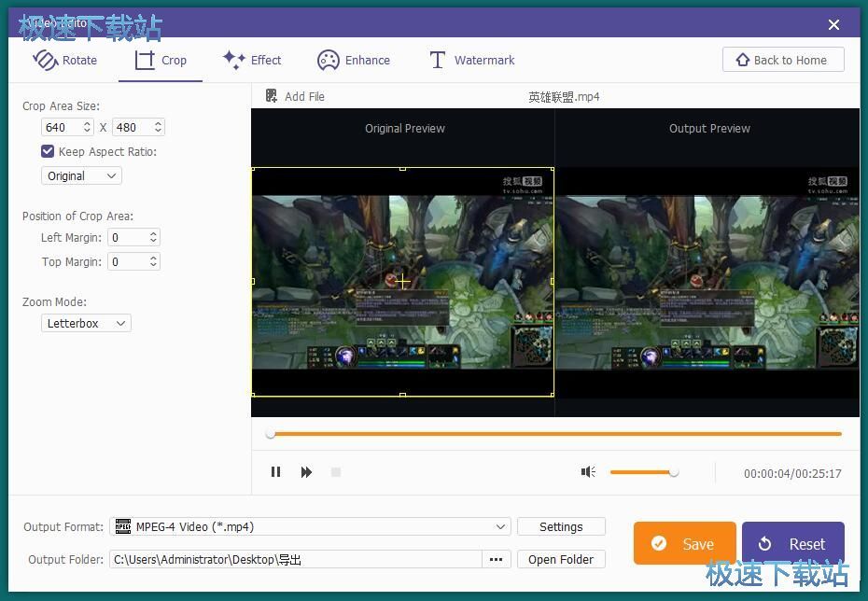Click the bottom-middle crop handle
This screenshot has width=868, height=601.
click(402, 395)
